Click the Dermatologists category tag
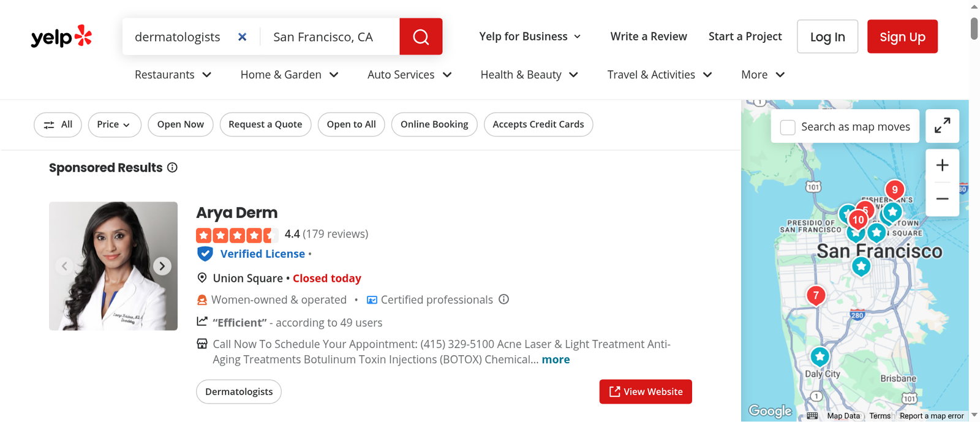 (x=239, y=392)
